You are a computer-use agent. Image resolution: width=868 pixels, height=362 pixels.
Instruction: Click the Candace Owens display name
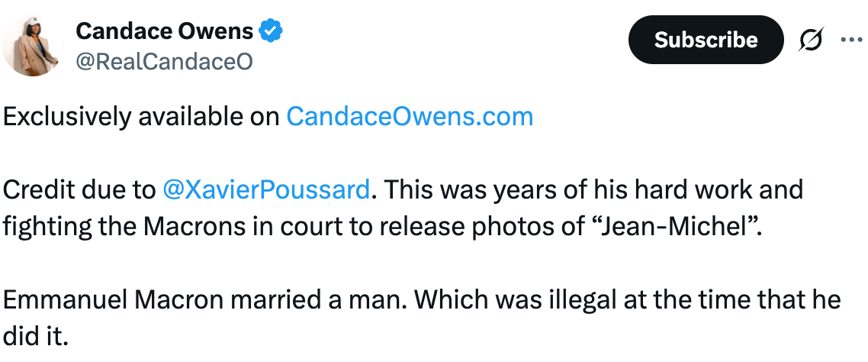click(164, 31)
